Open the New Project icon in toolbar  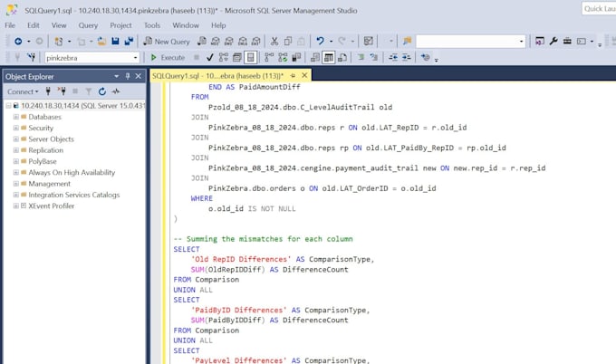[59, 42]
